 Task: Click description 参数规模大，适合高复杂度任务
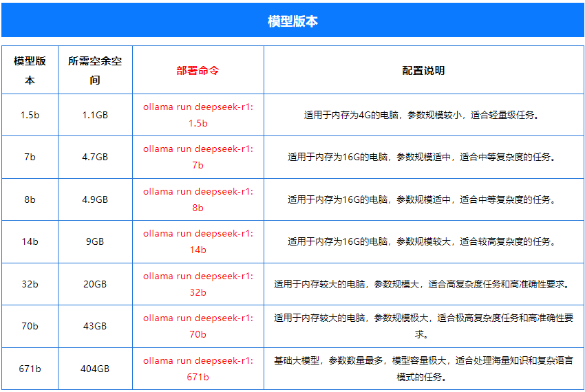tap(423, 284)
